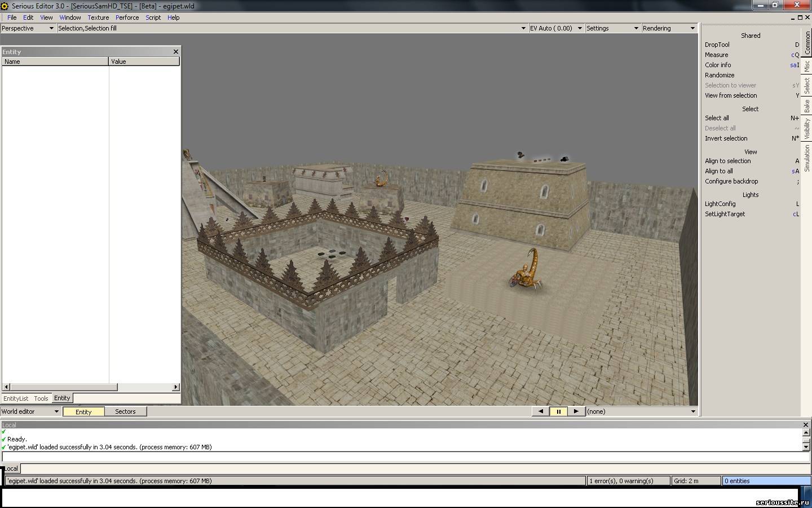Image resolution: width=812 pixels, height=508 pixels.
Task: Expand the Perspective view dropdown
Action: (28, 28)
